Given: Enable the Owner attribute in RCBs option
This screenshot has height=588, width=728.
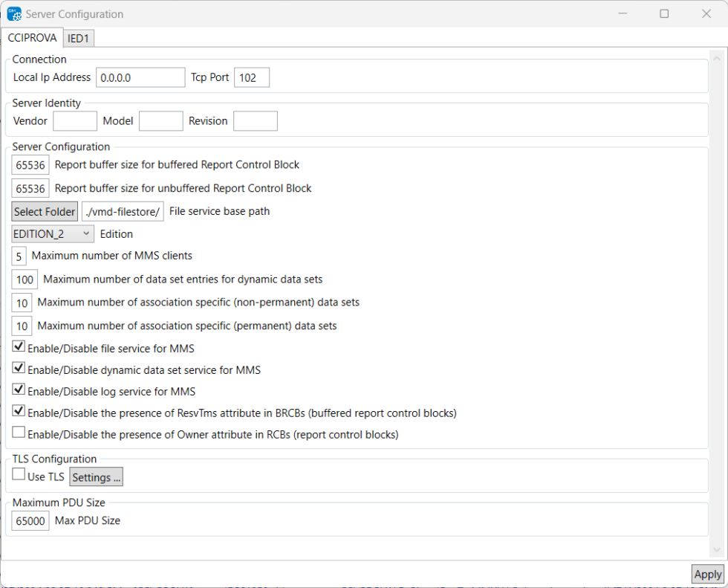Looking at the screenshot, I should tap(18, 432).
